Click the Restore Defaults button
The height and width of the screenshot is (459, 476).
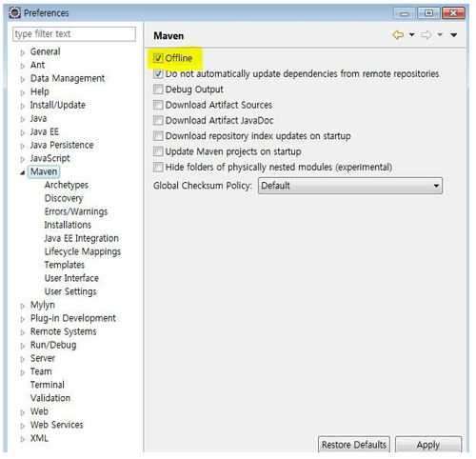pyautogui.click(x=354, y=445)
